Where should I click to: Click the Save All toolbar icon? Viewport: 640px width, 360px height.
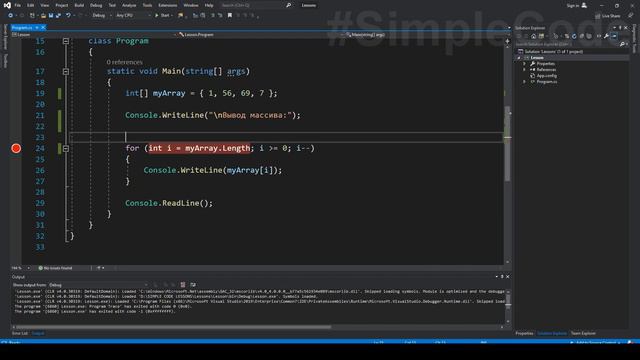pos(58,16)
